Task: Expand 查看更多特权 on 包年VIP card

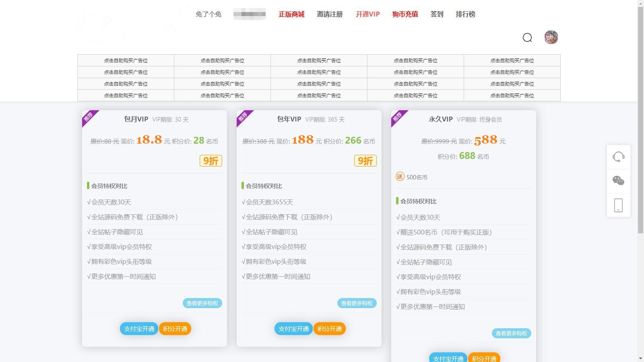Action: (357, 303)
